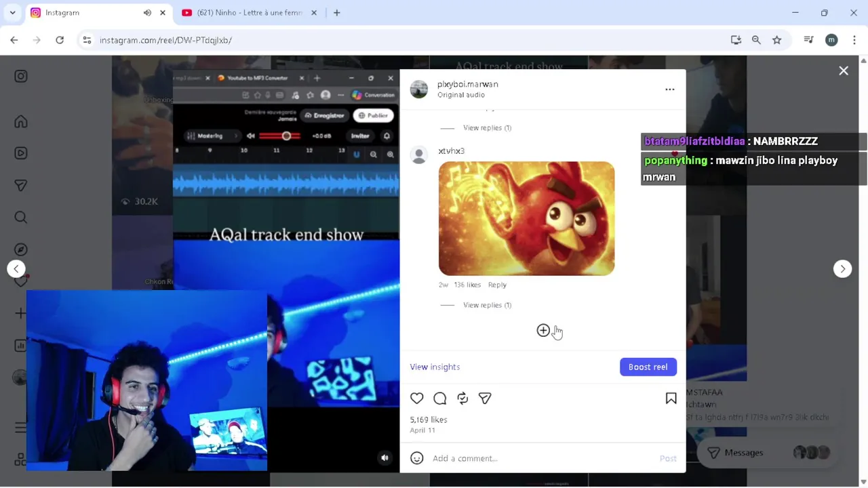Repost the reel with the repost icon
The height and width of the screenshot is (488, 868).
tap(462, 399)
